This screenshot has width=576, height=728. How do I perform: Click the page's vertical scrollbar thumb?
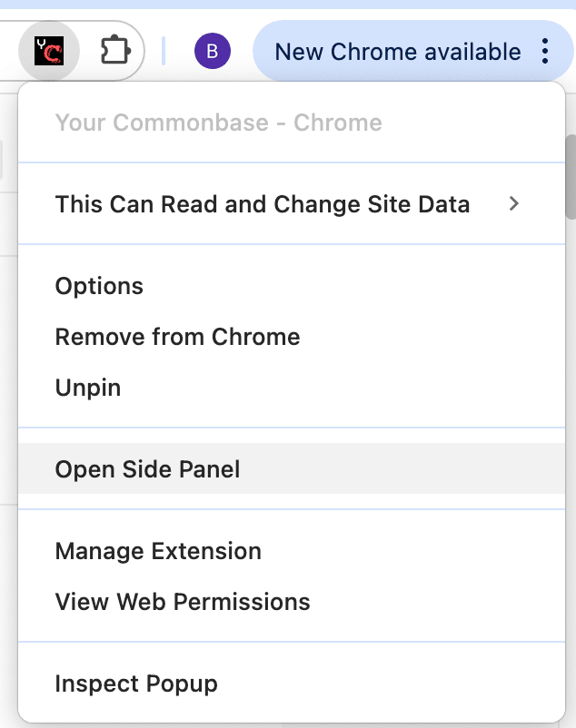pos(571,177)
